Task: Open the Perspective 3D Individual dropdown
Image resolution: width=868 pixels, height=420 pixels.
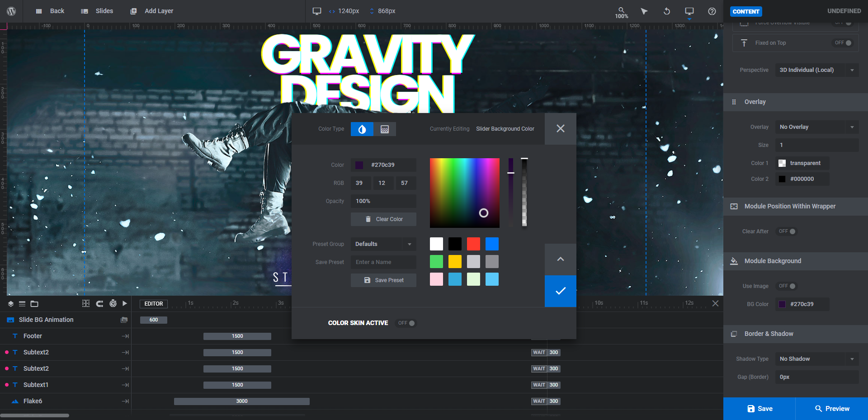Action: (817, 70)
